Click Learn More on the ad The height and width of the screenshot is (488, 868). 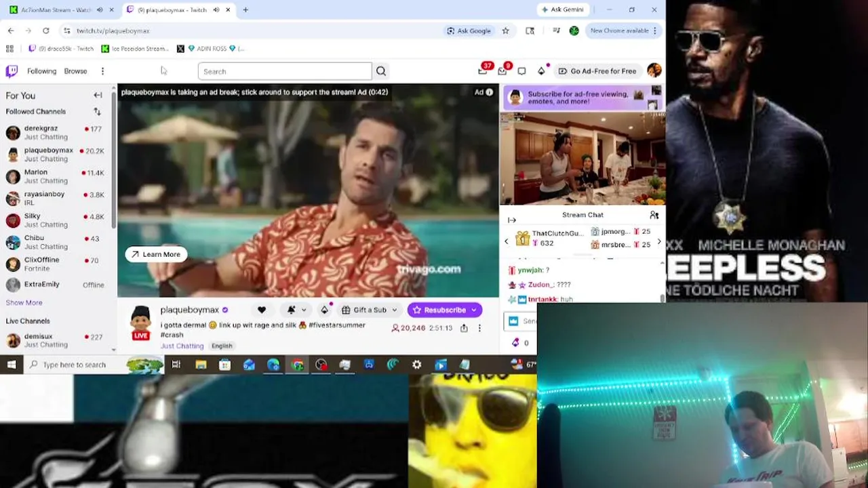click(156, 254)
